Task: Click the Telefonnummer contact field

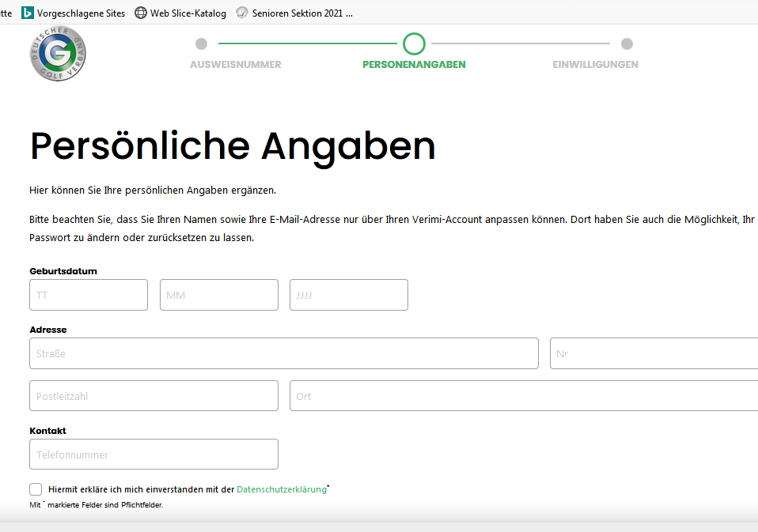Action: coord(153,455)
